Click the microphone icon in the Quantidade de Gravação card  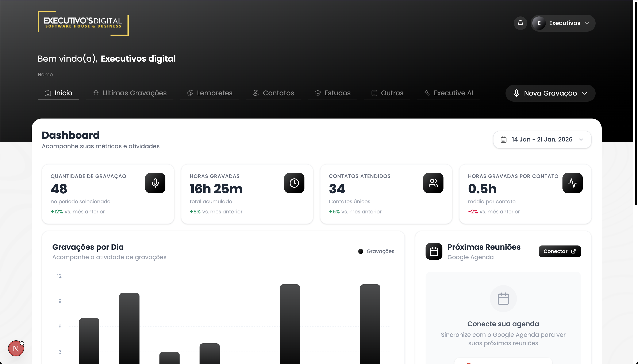pos(155,183)
